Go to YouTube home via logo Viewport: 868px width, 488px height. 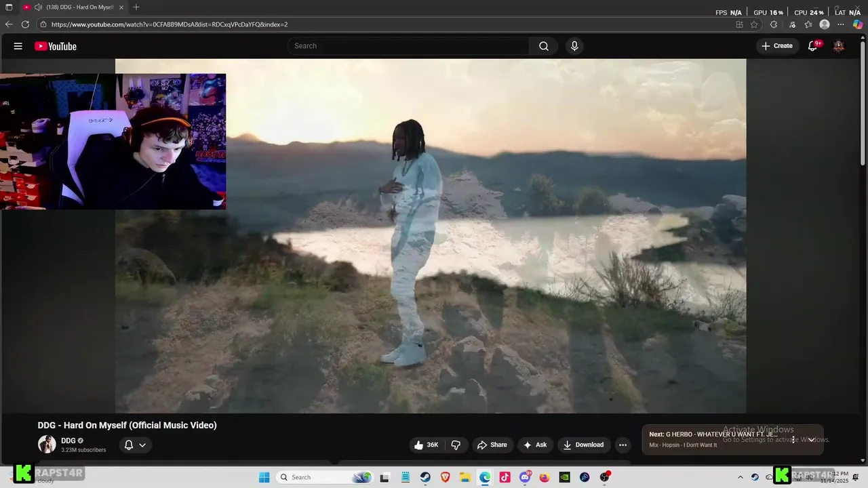56,46
